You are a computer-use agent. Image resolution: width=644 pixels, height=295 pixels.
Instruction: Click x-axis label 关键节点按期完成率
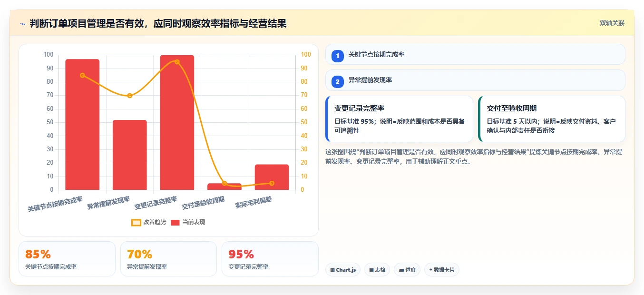55,204
